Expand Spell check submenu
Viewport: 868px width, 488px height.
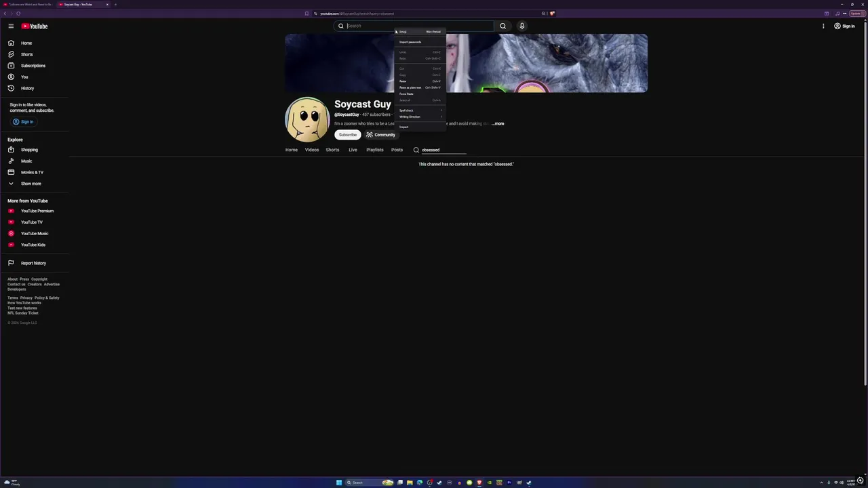[x=420, y=110]
